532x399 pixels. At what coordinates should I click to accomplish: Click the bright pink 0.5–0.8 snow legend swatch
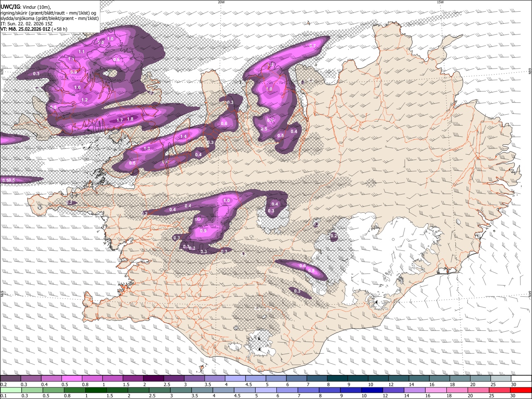tap(71, 378)
